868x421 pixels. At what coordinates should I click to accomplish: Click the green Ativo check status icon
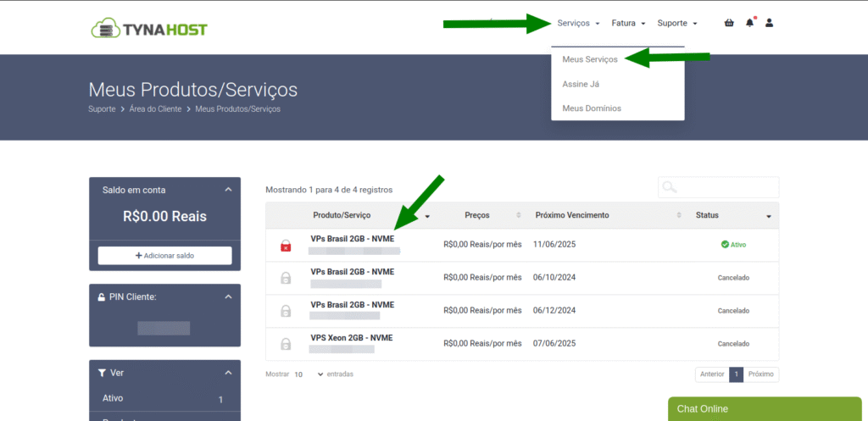(x=725, y=245)
